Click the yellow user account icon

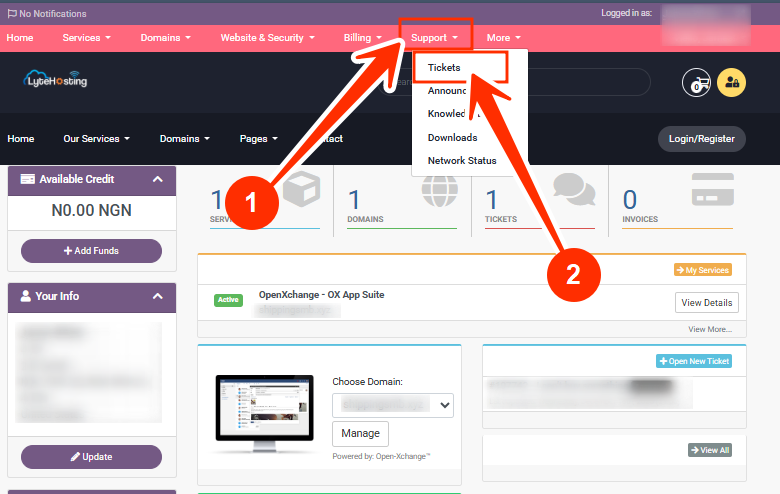[x=731, y=83]
